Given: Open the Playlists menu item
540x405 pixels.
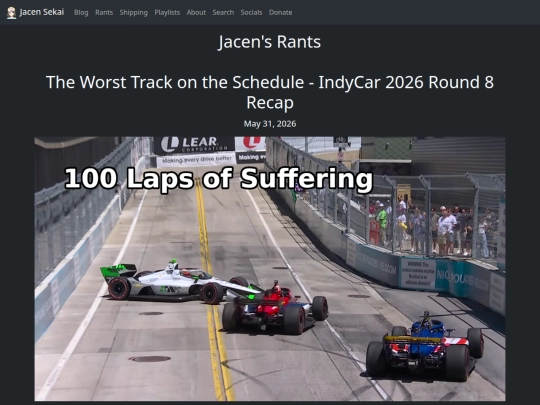Looking at the screenshot, I should pos(167,12).
